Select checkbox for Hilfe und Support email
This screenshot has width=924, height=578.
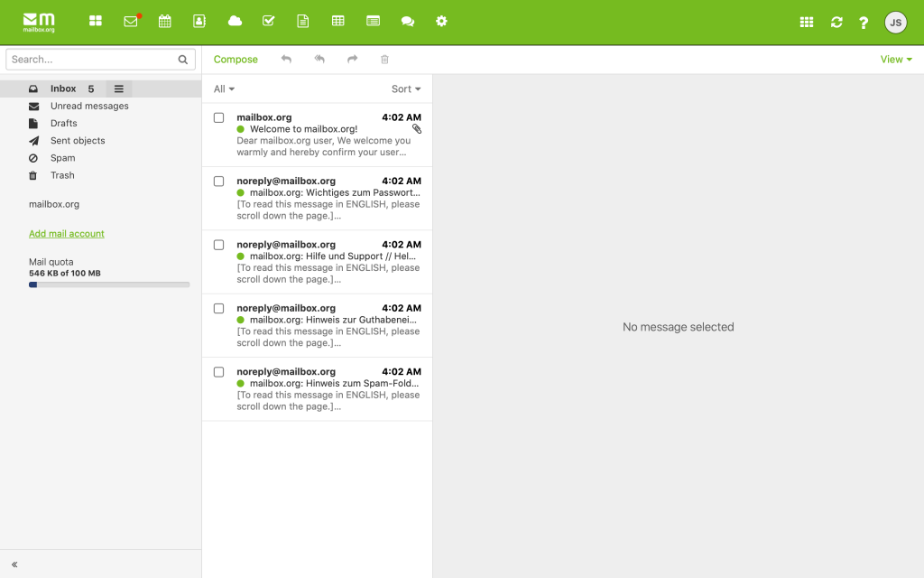click(x=218, y=245)
